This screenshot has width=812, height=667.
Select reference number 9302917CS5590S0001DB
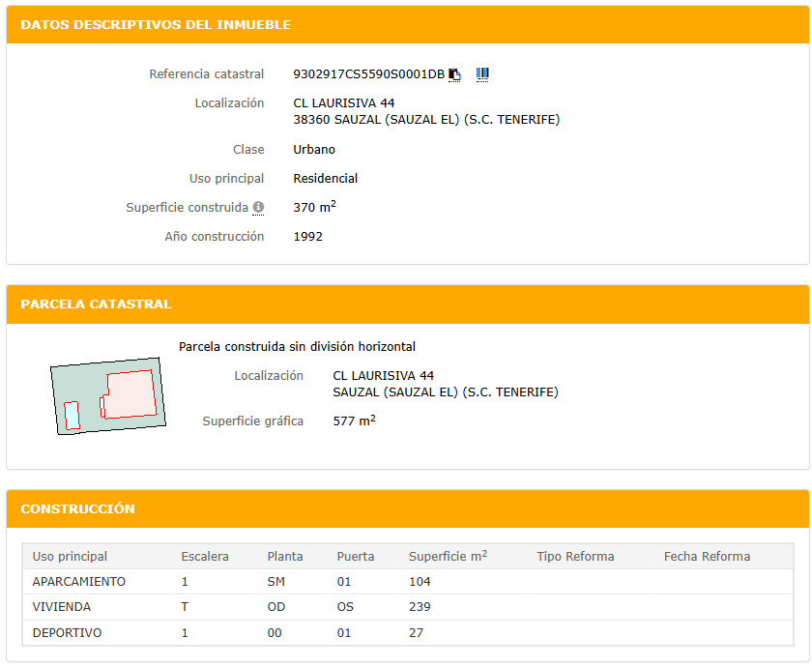click(x=368, y=74)
